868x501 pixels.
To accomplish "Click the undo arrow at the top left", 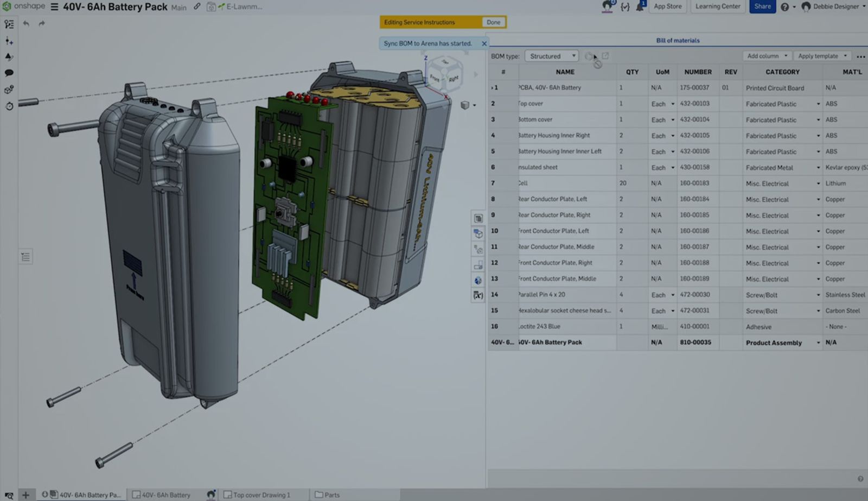I will coord(25,24).
